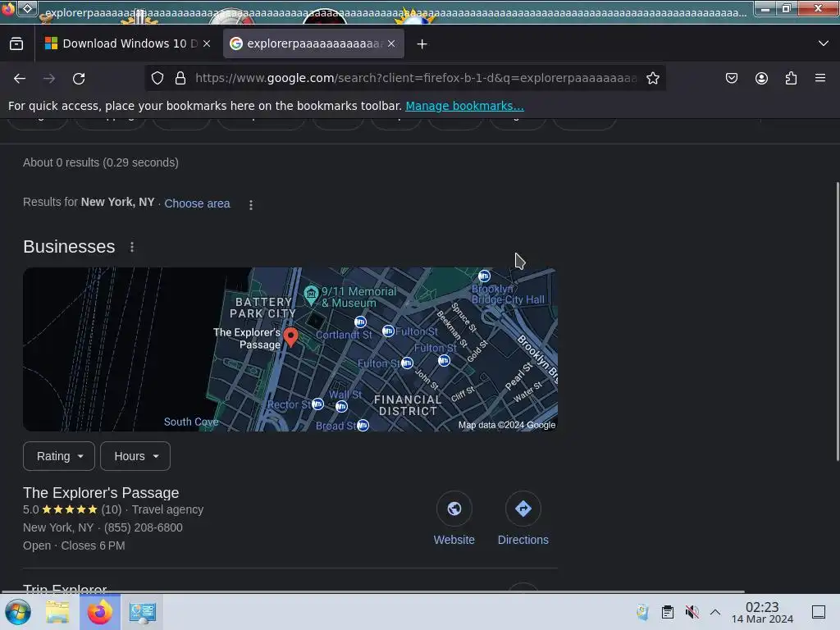Open File Explorer from taskbar
Image resolution: width=840 pixels, height=630 pixels.
pyautogui.click(x=57, y=612)
